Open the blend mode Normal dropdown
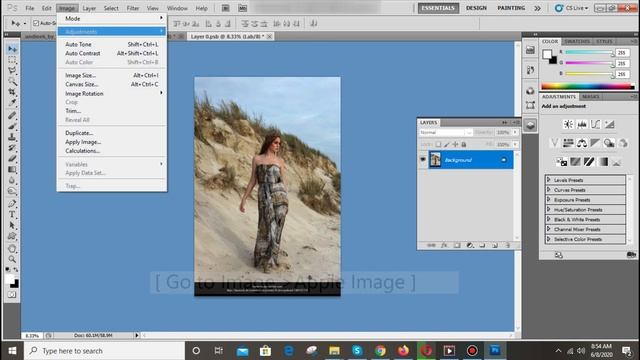 pos(445,133)
